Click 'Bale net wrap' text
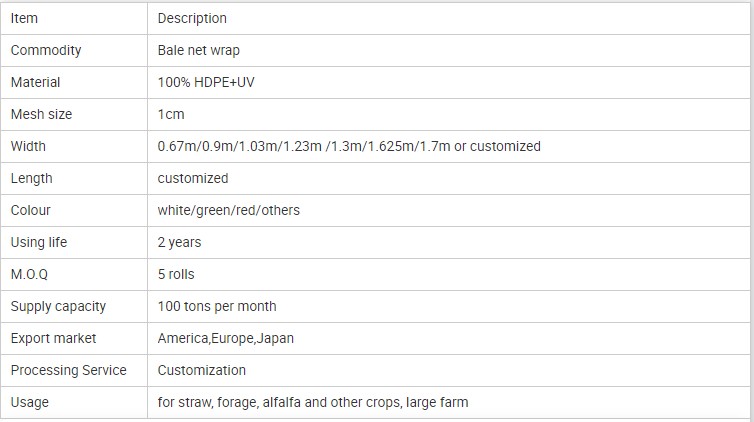This screenshot has height=422, width=754. tap(199, 50)
